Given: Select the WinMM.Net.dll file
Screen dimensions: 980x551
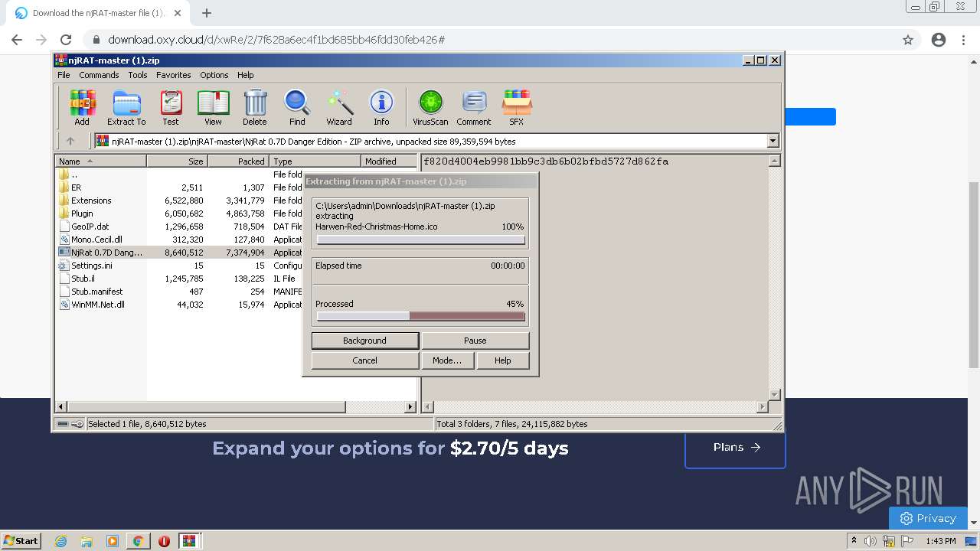Looking at the screenshot, I should click(x=97, y=305).
